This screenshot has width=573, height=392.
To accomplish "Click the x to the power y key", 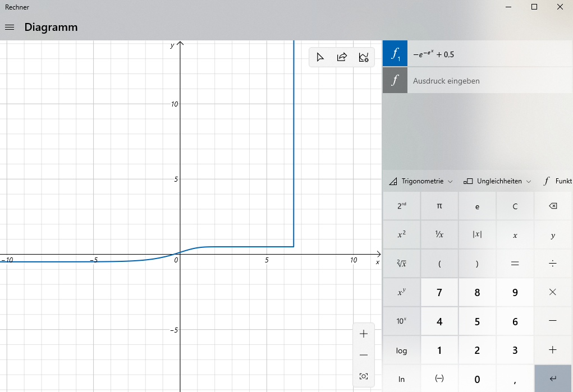I will pos(402,292).
